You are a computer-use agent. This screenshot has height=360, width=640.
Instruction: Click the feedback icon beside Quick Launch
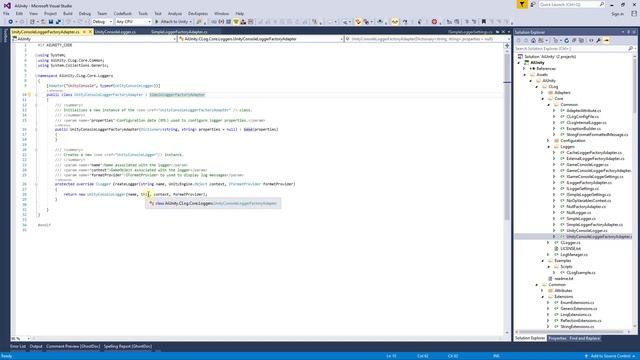(x=533, y=4)
